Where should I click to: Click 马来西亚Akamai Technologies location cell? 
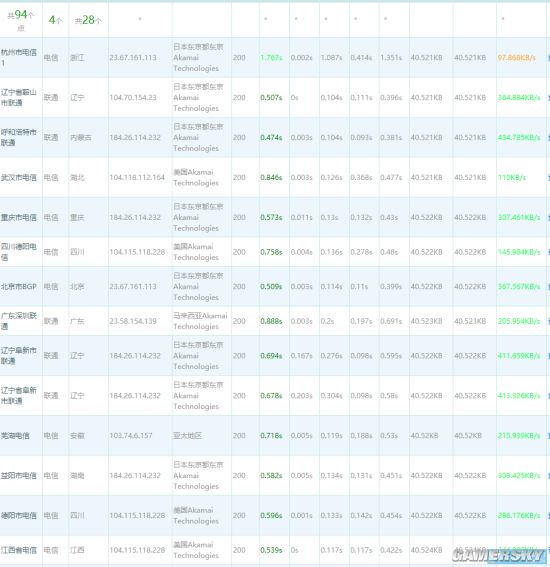(x=200, y=321)
